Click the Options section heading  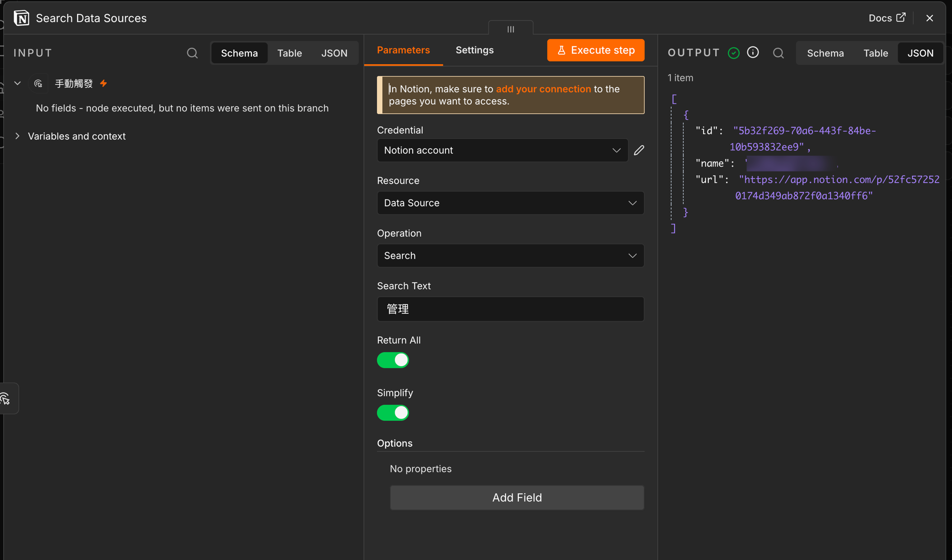coord(395,443)
